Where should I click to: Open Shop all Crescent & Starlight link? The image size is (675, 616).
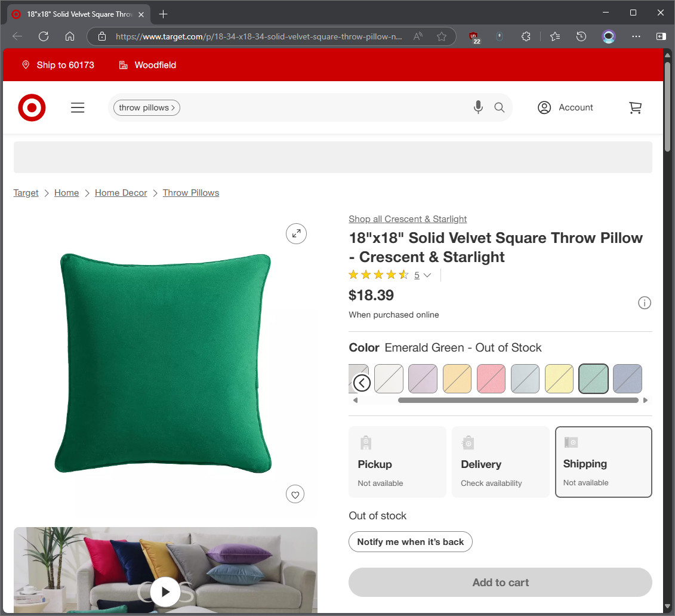[408, 219]
